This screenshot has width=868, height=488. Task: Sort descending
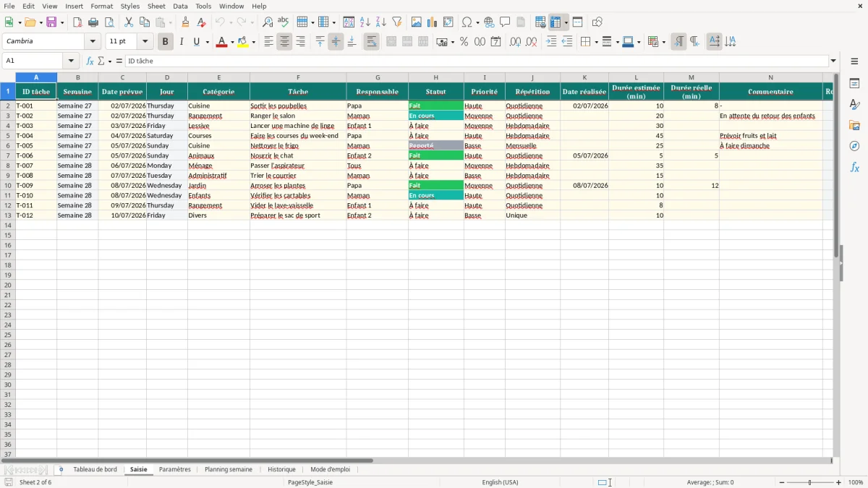point(381,22)
